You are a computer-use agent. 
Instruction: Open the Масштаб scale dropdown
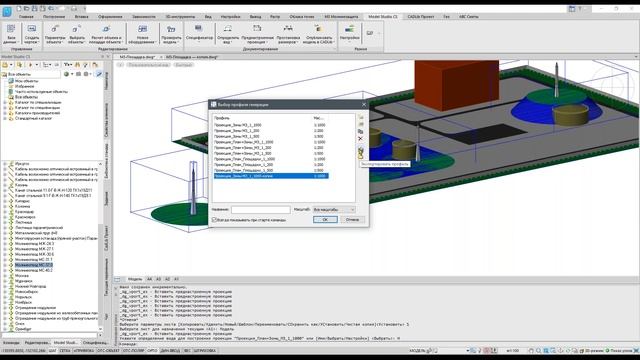point(334,209)
